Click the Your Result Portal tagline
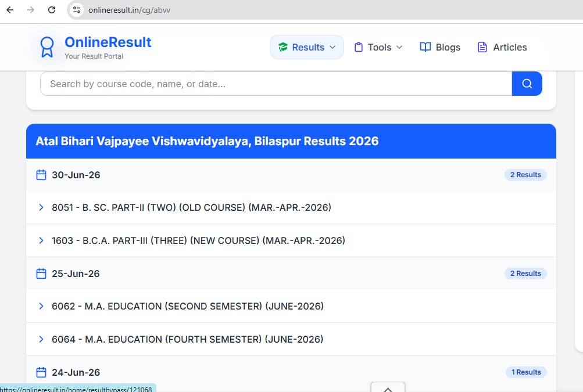The width and height of the screenshot is (583, 392). (x=94, y=56)
